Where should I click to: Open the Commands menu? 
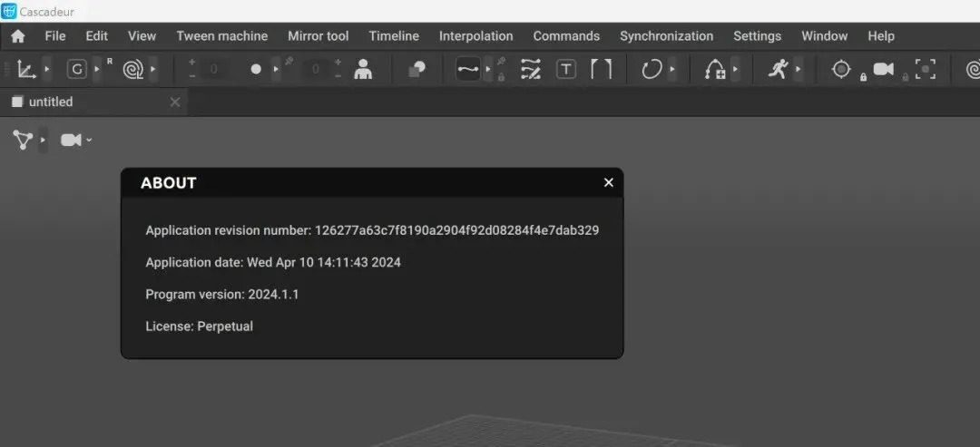pyautogui.click(x=566, y=36)
